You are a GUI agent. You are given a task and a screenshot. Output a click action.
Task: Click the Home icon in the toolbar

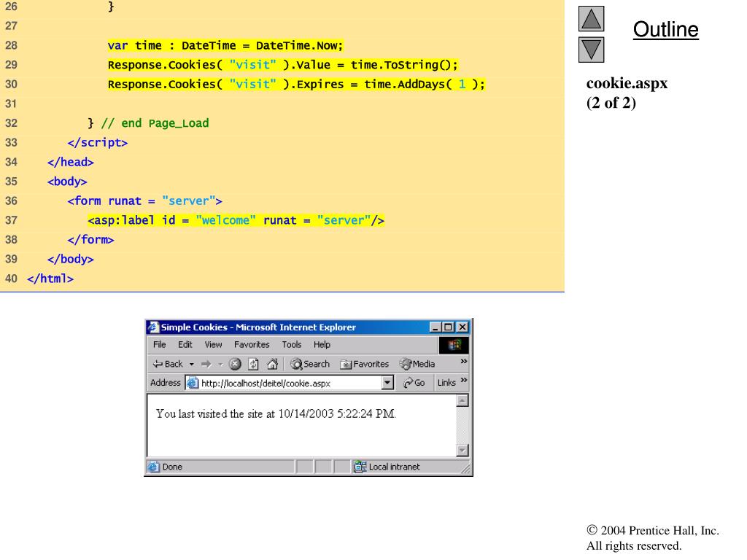pos(273,365)
